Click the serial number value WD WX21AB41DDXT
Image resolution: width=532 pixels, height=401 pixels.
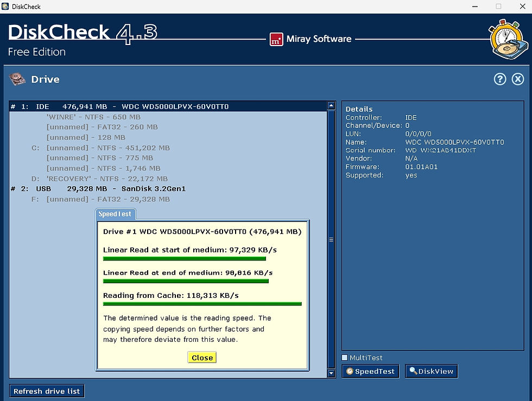[x=440, y=150]
